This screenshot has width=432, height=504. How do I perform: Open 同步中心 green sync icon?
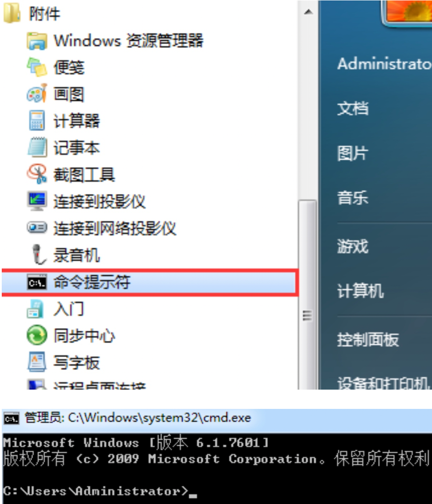click(x=37, y=335)
